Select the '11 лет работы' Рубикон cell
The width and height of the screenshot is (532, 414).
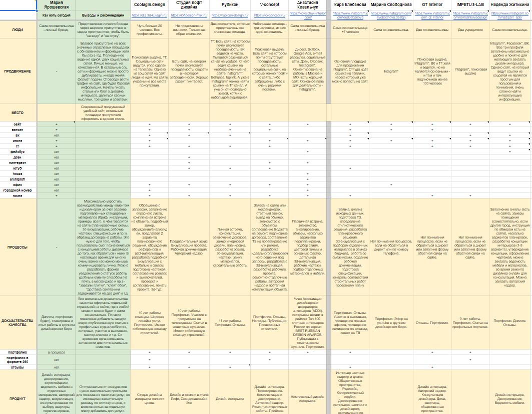[230, 322]
